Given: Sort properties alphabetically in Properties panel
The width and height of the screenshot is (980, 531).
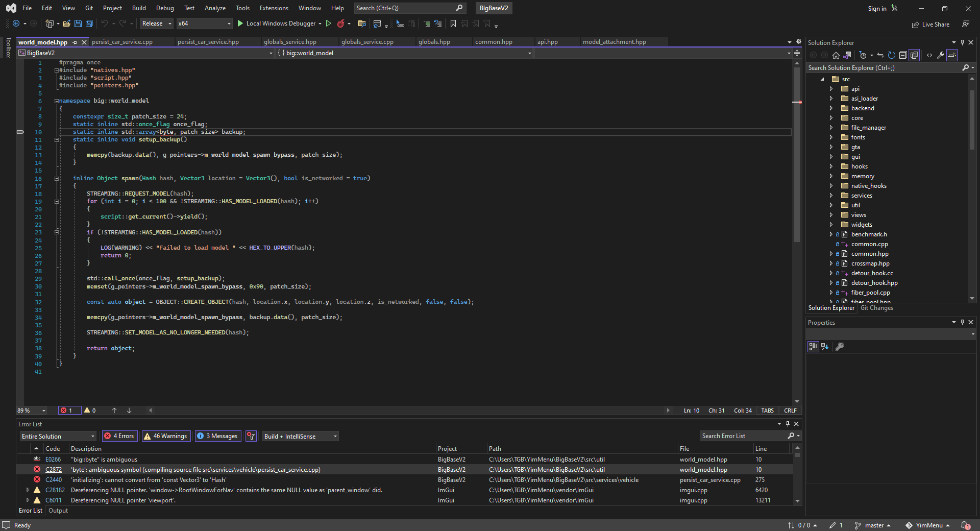Looking at the screenshot, I should point(825,347).
